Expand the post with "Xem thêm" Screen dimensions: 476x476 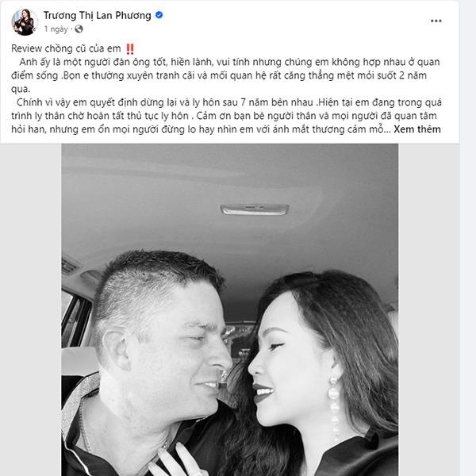417,129
